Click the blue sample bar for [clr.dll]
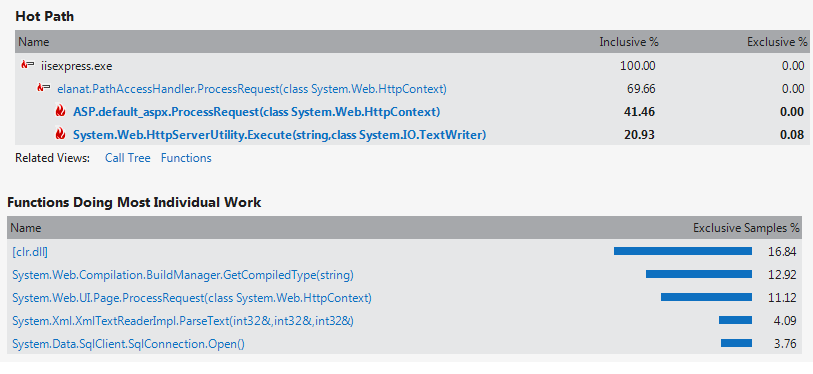 pos(683,251)
